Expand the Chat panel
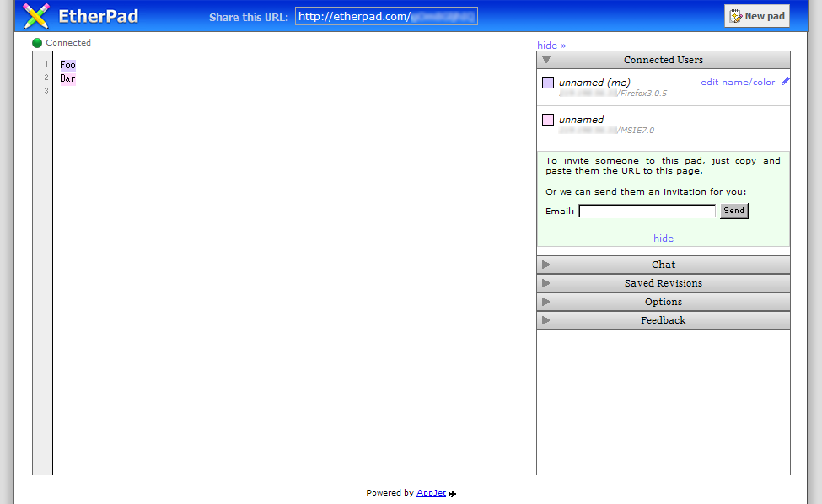This screenshot has height=504, width=822. tap(663, 265)
